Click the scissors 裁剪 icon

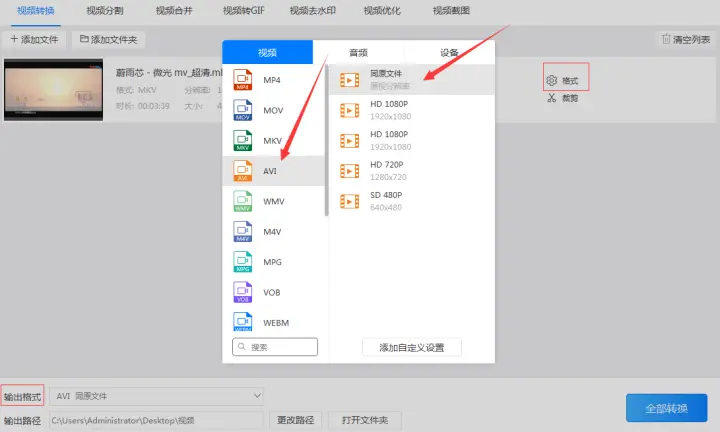(x=551, y=98)
